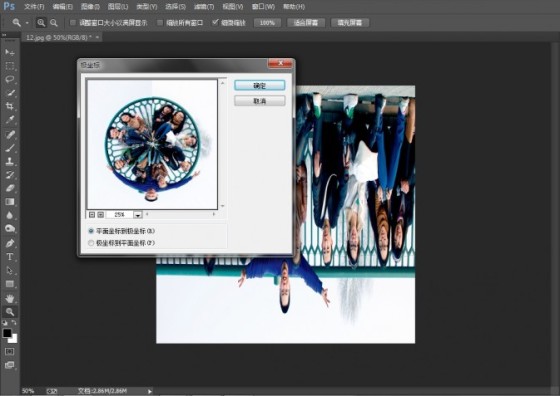
Task: Click the foreground color swatch
Action: point(7,333)
